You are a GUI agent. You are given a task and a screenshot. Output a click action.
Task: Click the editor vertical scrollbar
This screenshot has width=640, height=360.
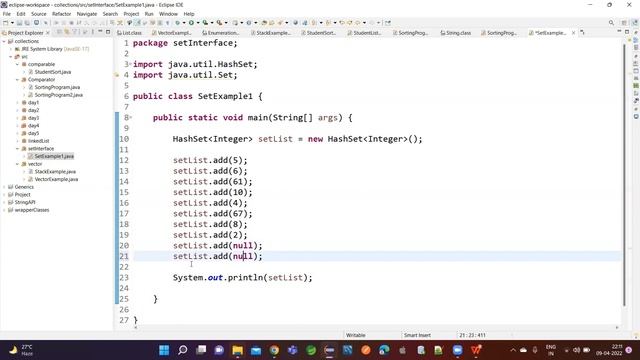(624, 174)
